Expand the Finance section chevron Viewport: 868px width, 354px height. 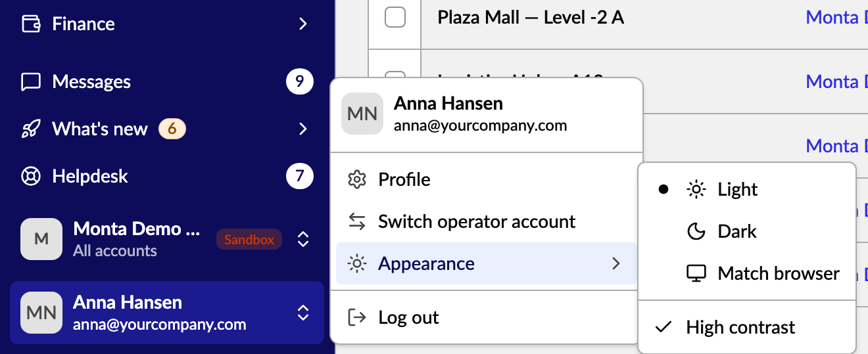302,24
